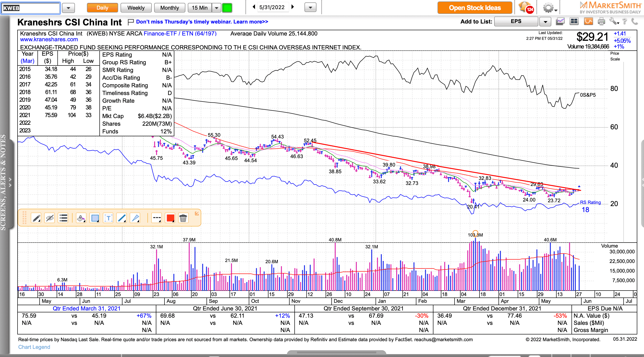Open the date picker dropdown
This screenshot has height=357, width=644.
tap(310, 7)
